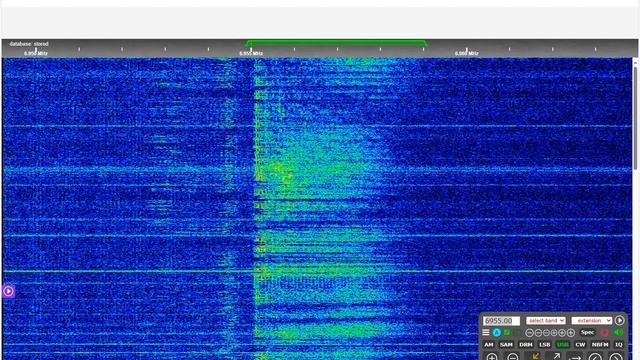Click the white diagonal max-zoom arrow icon

557,356
